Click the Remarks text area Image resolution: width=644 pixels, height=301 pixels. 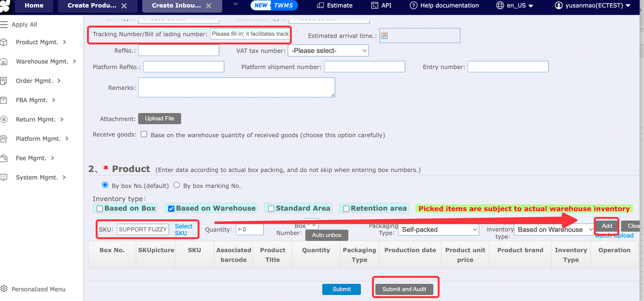click(x=236, y=87)
